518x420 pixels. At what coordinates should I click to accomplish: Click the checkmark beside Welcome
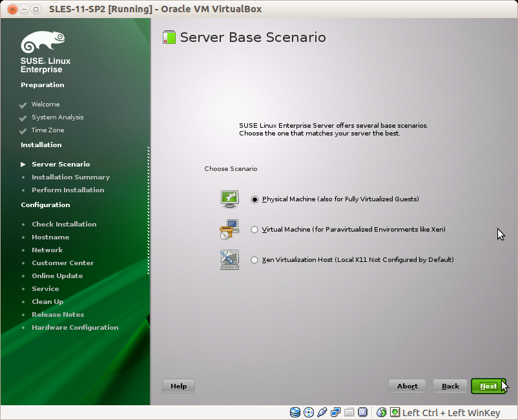coord(23,105)
